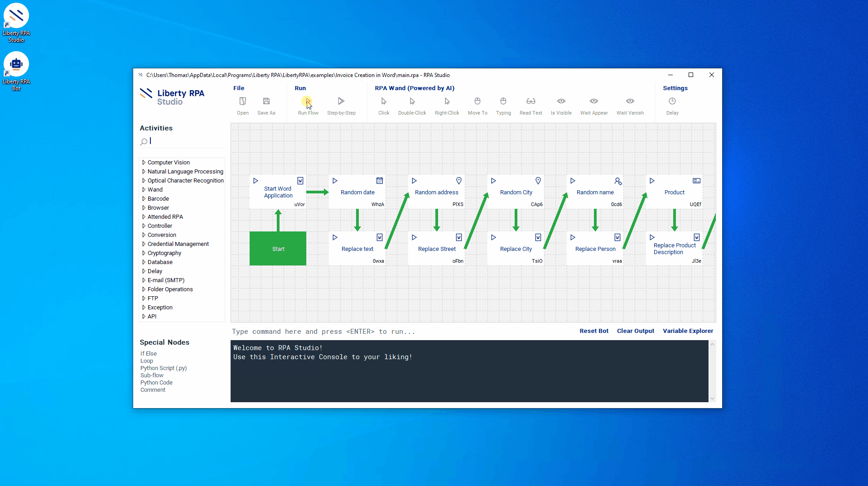The height and width of the screenshot is (486, 868).
Task: Add a Python Script (.py) special node
Action: 163,368
